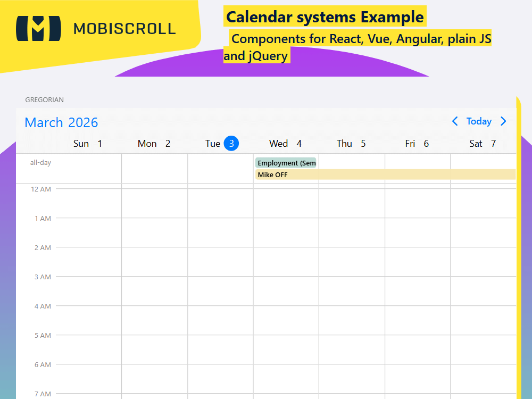Select the Mike OFF all-day event
This screenshot has height=399, width=532.
(273, 174)
